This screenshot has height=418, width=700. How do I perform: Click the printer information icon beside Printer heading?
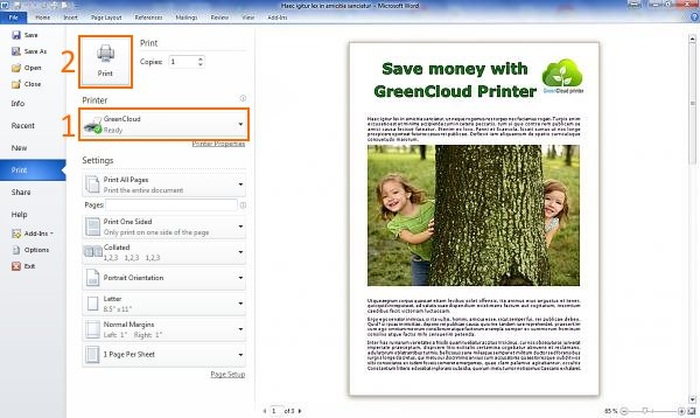point(243,98)
